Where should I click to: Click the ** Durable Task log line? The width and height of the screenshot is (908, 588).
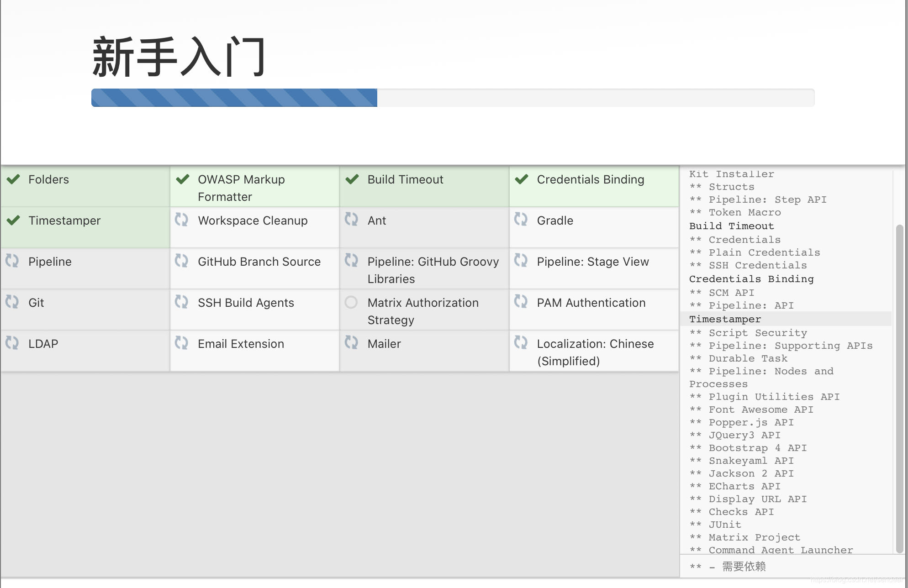pos(739,358)
